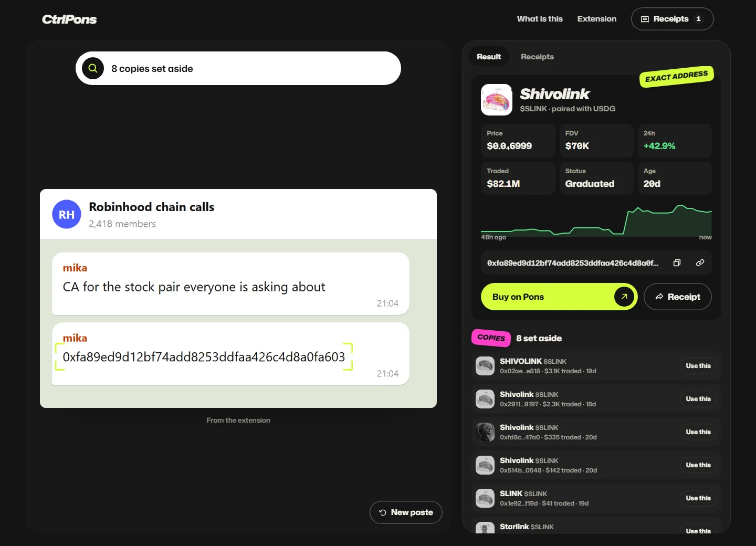This screenshot has height=546, width=756.
Task: Click the price chart
Action: (x=596, y=220)
